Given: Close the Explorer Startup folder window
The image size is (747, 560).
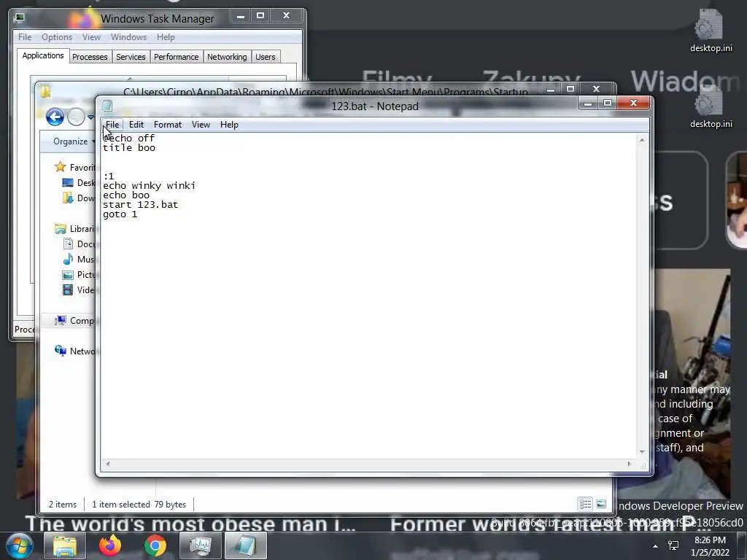Looking at the screenshot, I should [597, 89].
